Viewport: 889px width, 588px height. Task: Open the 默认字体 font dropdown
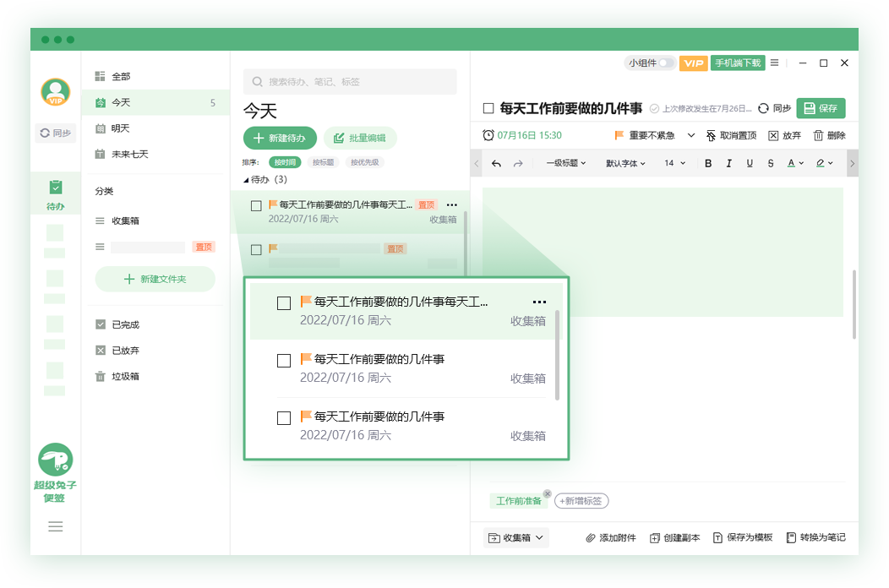[625, 163]
